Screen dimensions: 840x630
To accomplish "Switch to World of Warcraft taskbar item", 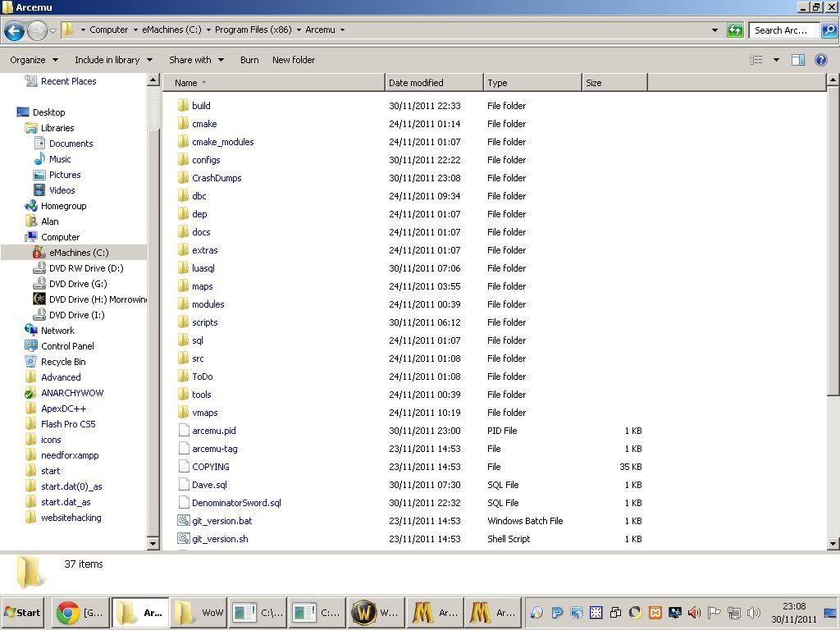I will tap(377, 612).
